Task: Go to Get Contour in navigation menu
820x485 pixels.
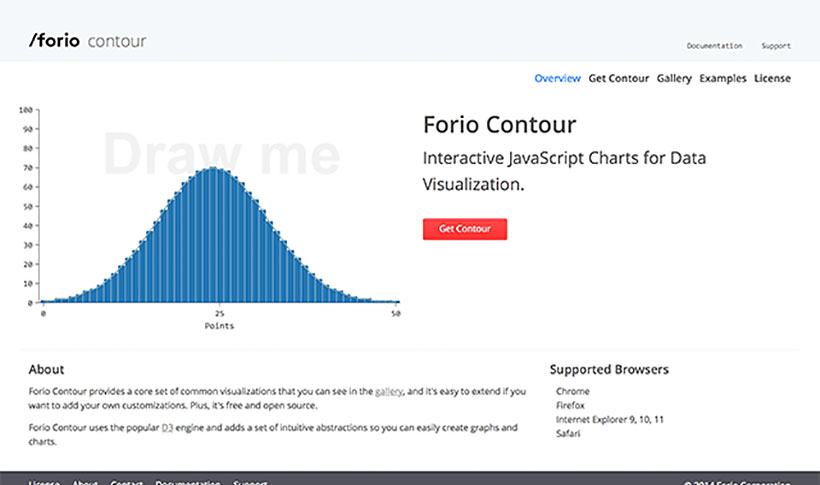Action: tap(619, 78)
